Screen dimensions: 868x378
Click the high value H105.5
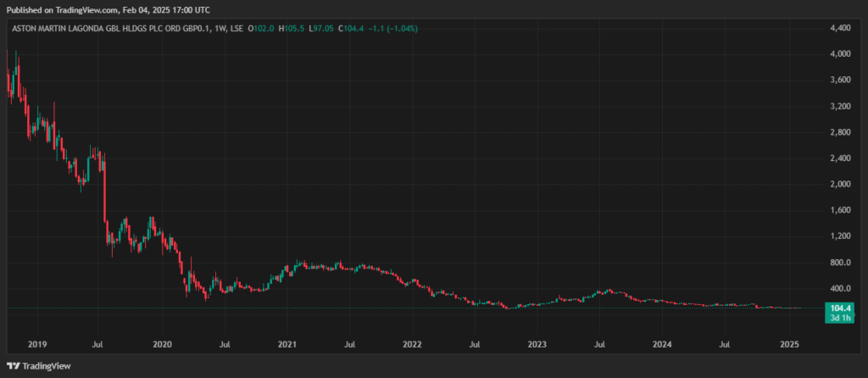(x=292, y=29)
